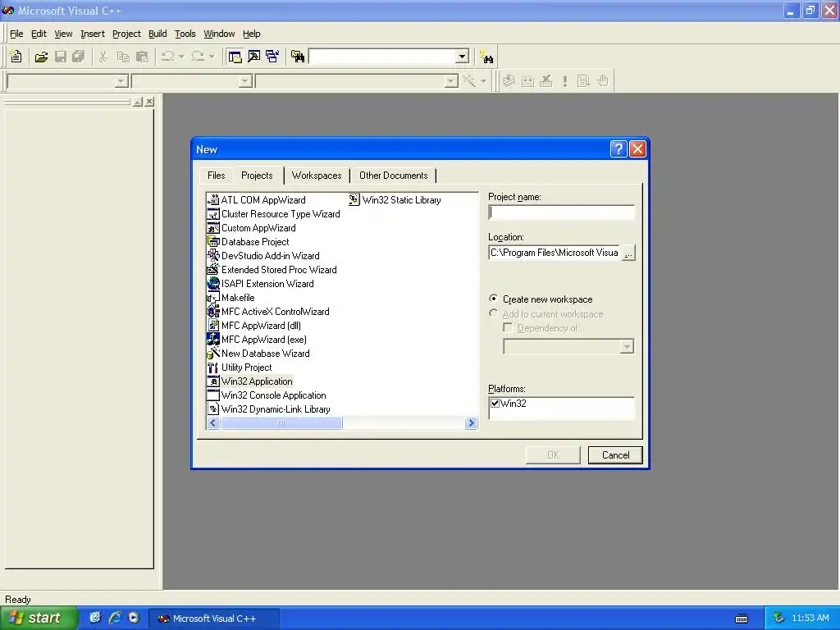
Task: Click Microsoft Visual C++ taskbar button
Action: (x=213, y=619)
